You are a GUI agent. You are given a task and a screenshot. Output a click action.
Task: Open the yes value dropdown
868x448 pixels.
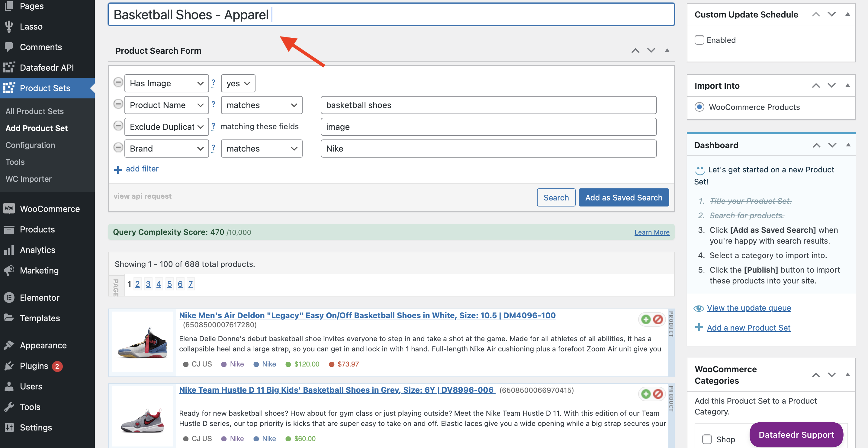(x=238, y=83)
